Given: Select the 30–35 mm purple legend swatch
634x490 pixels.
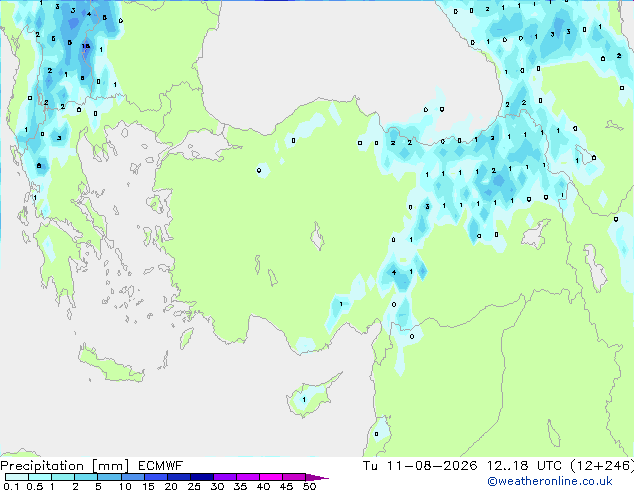Looking at the screenshot, I should pos(225,477).
